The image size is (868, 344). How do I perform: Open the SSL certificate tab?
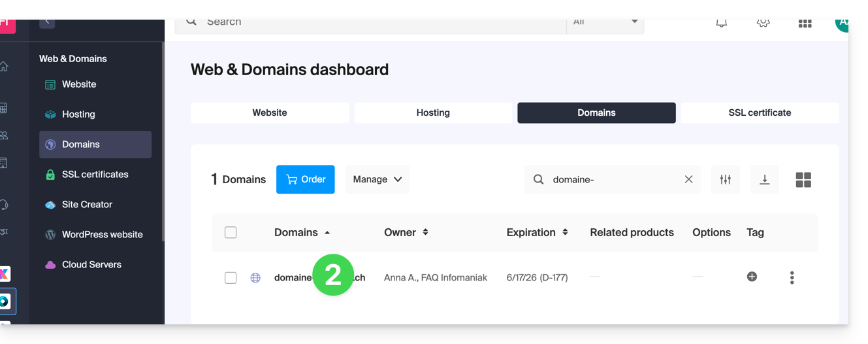point(760,112)
